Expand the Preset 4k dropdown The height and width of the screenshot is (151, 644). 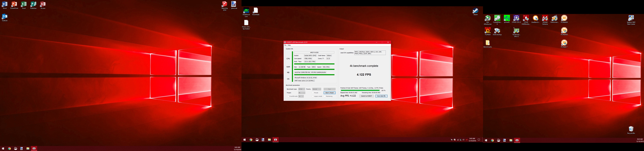click(301, 93)
